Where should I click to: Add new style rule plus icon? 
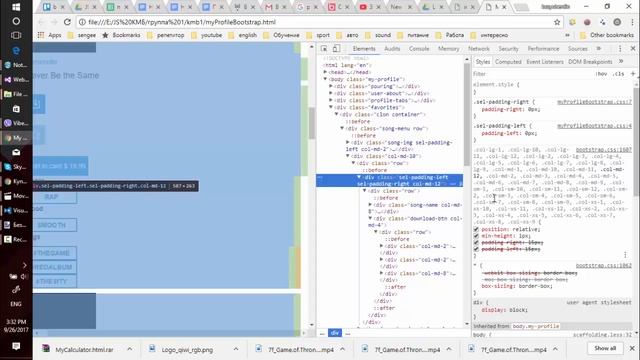pos(633,74)
